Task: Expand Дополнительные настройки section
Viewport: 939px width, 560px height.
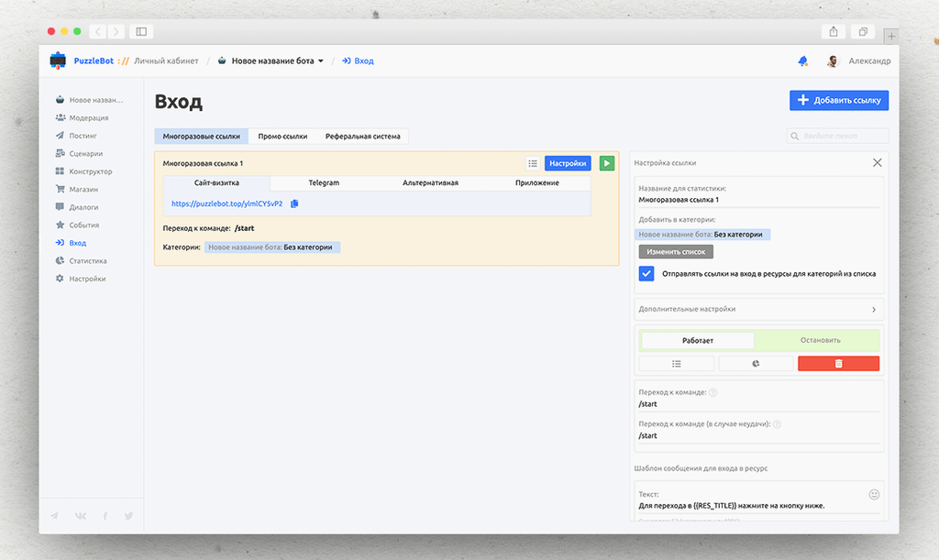Action: (758, 309)
